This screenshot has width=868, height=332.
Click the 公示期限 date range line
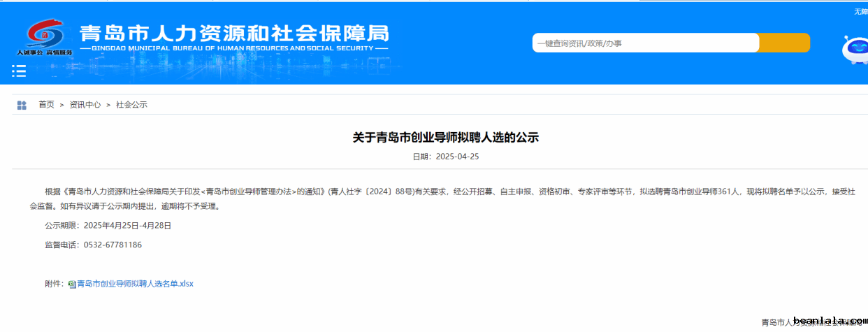click(x=108, y=226)
